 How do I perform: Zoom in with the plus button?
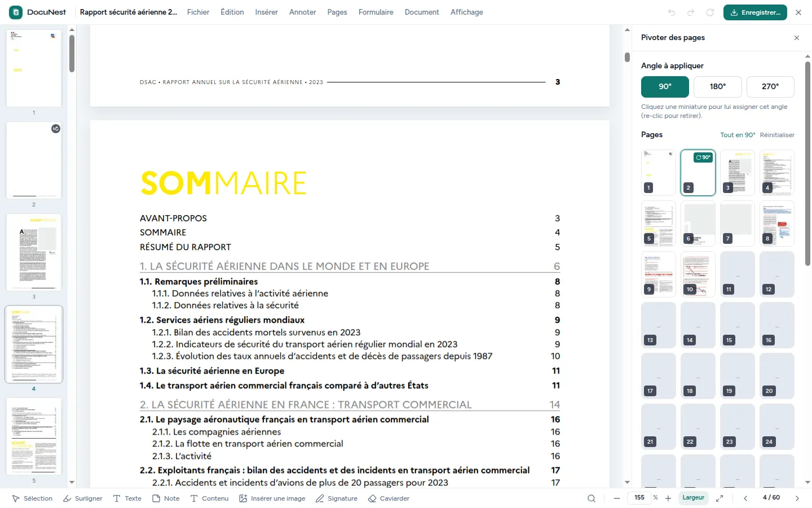668,498
